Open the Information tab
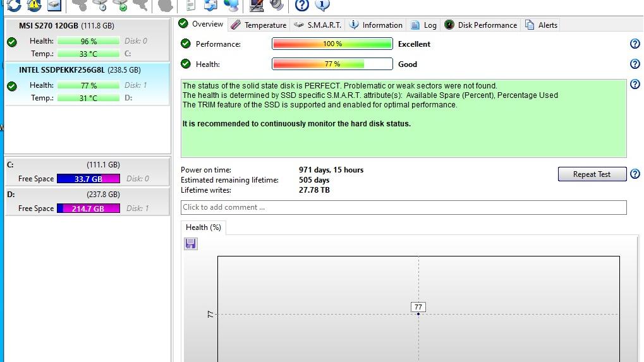644x362 pixels. point(375,25)
